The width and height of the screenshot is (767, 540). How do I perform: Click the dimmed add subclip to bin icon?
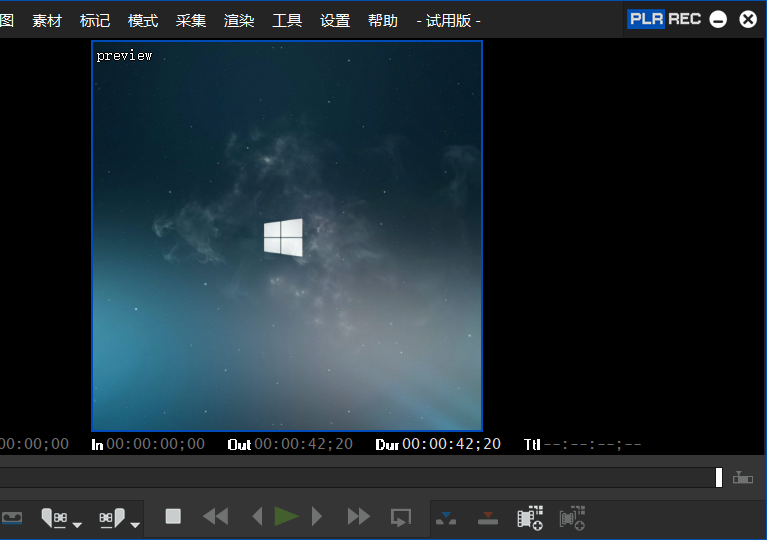pyautogui.click(x=572, y=518)
